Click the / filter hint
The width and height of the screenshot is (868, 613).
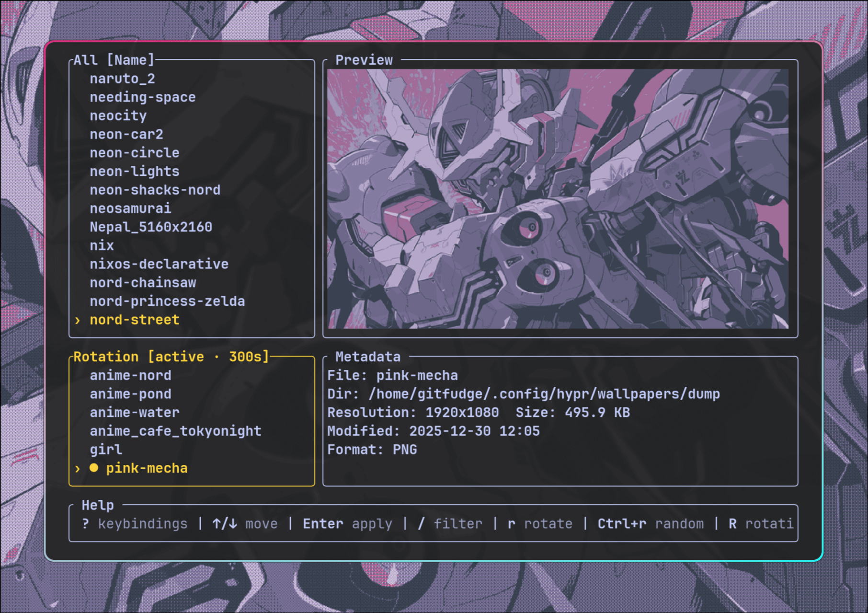point(450,524)
